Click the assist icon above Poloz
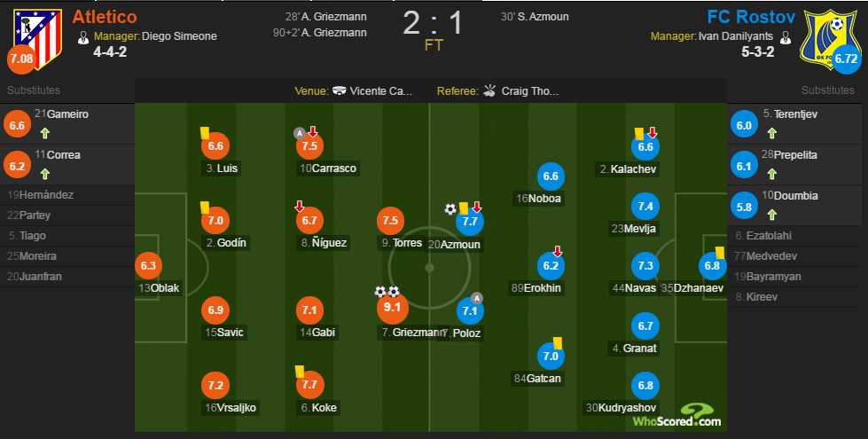Viewport: 868px width, 439px height. (x=477, y=298)
